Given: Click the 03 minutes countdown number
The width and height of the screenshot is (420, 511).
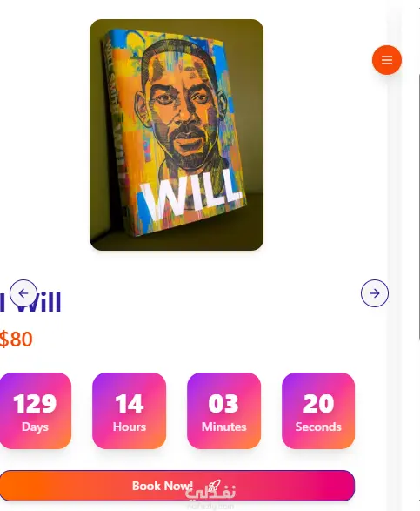Looking at the screenshot, I should click(x=223, y=403).
